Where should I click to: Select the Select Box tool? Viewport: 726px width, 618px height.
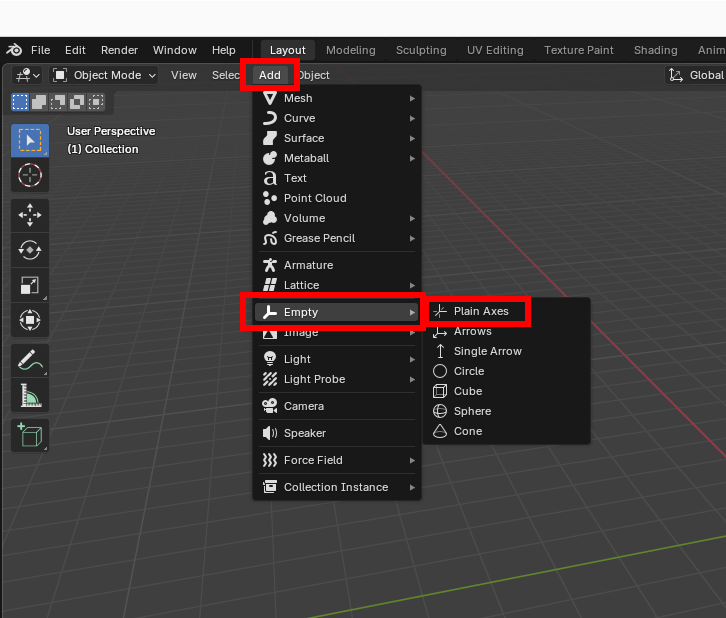[x=29, y=140]
